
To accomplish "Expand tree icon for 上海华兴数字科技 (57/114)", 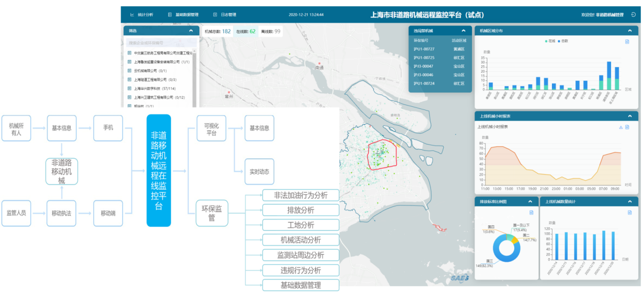I will tap(129, 88).
